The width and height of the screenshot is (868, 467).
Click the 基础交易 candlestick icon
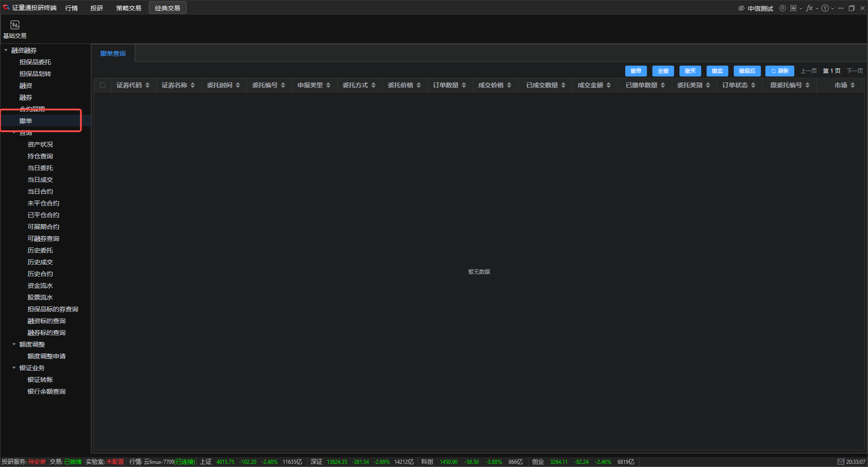pyautogui.click(x=15, y=25)
